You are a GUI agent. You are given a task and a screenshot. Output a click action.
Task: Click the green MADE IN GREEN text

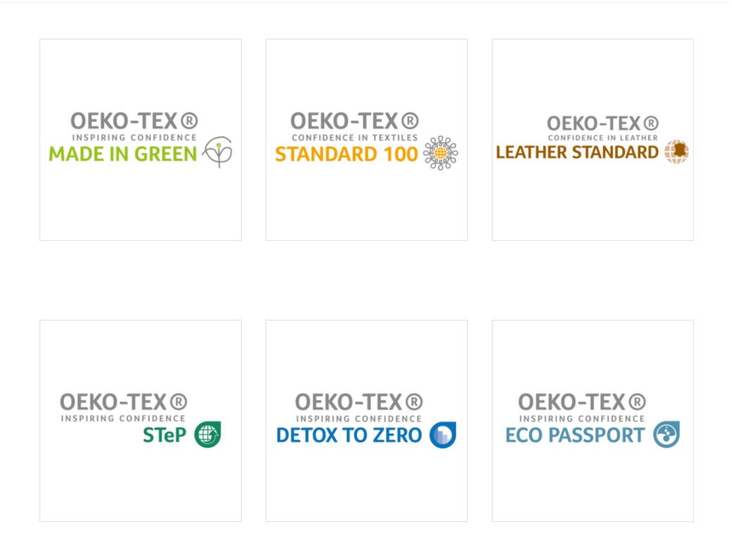(x=123, y=154)
